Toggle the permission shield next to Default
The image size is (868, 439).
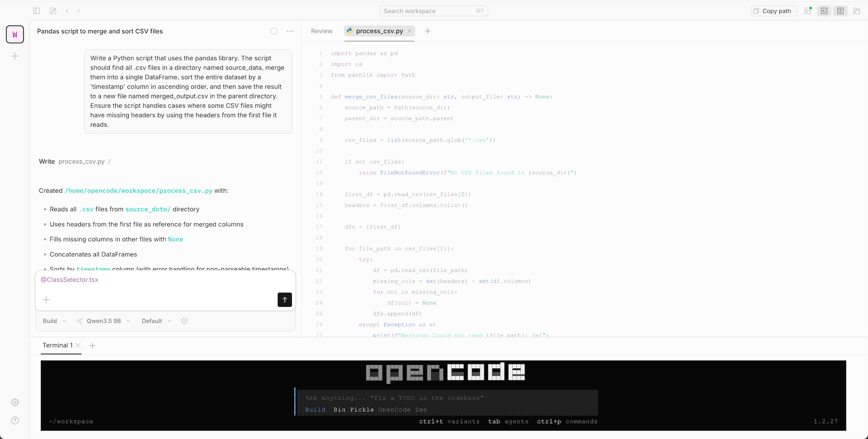(184, 321)
